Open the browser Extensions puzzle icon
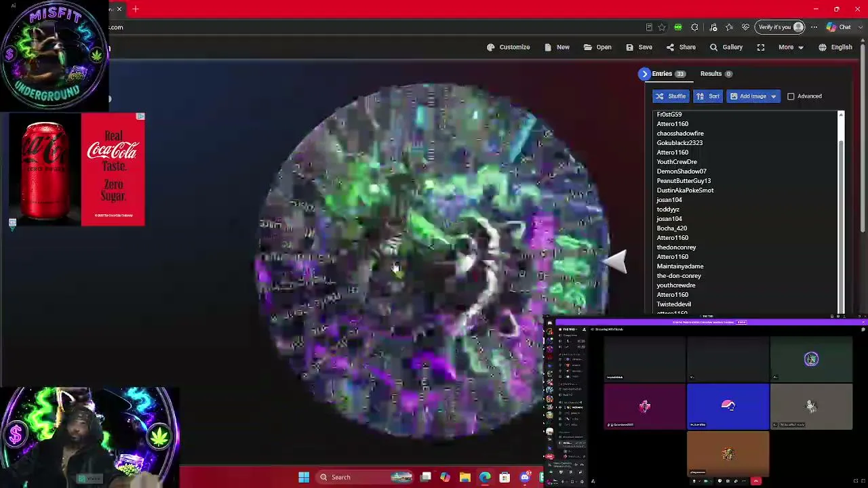The height and width of the screenshot is (488, 868). point(694,27)
